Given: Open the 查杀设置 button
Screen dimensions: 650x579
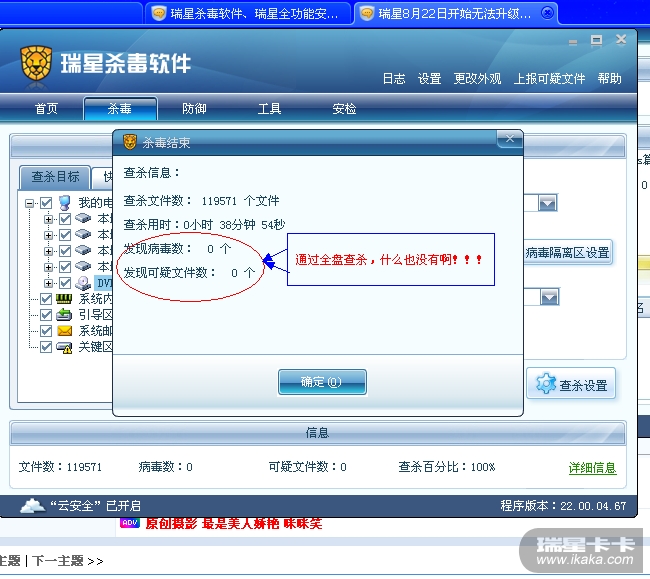Looking at the screenshot, I should click(571, 384).
